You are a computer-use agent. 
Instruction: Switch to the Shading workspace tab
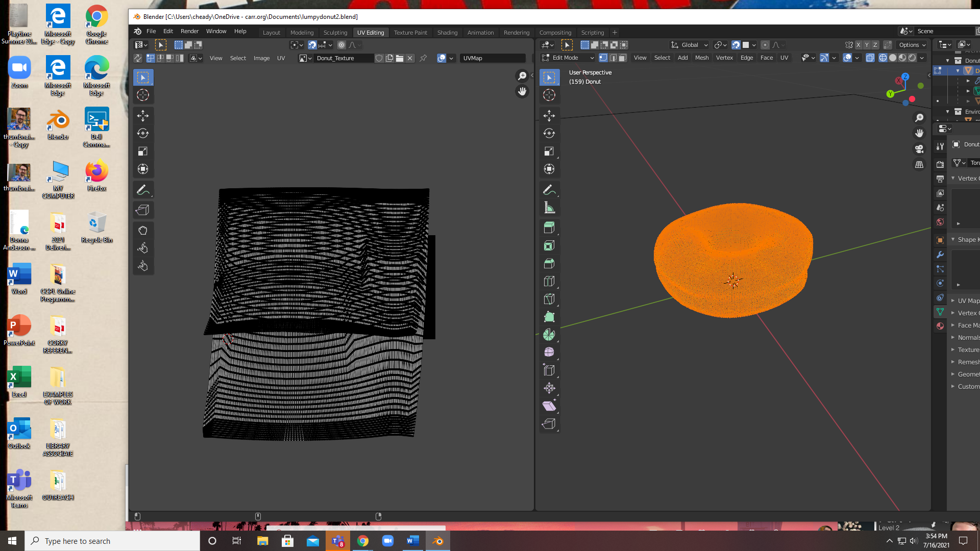coord(447,33)
